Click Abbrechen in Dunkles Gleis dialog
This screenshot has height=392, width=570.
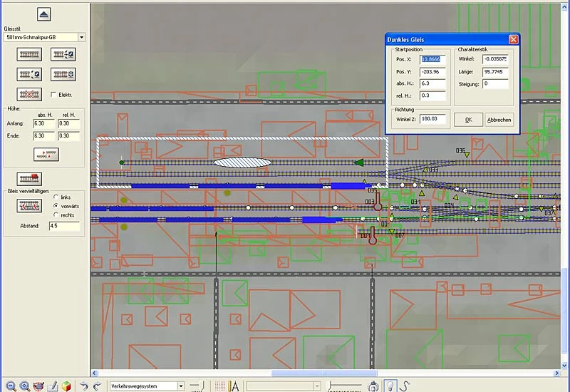pos(499,120)
